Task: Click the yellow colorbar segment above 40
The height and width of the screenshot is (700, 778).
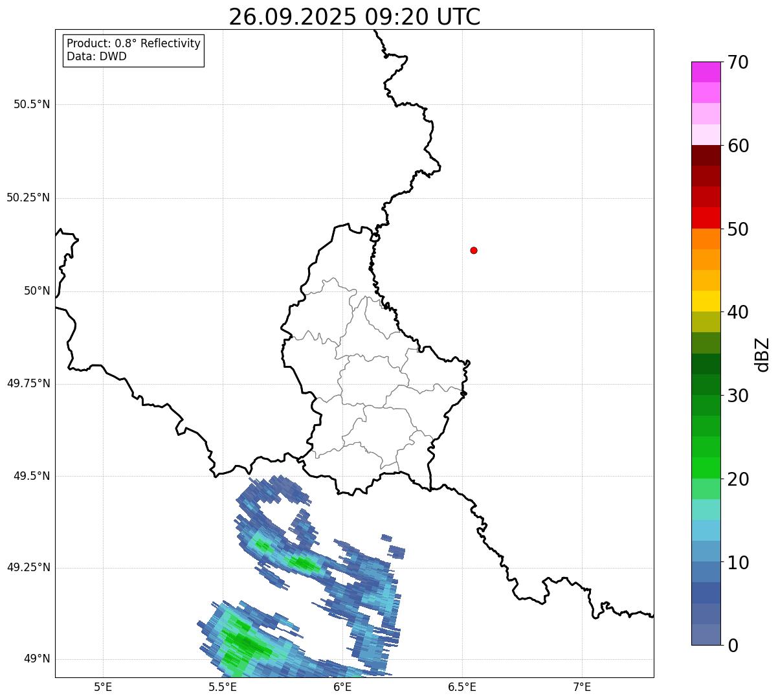Action: coord(706,301)
